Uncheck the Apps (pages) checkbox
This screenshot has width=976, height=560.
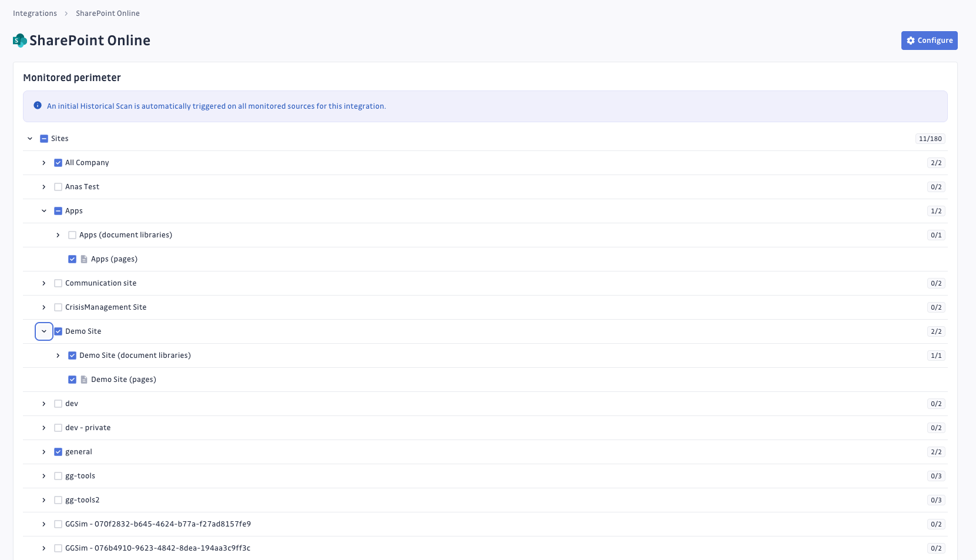[72, 259]
